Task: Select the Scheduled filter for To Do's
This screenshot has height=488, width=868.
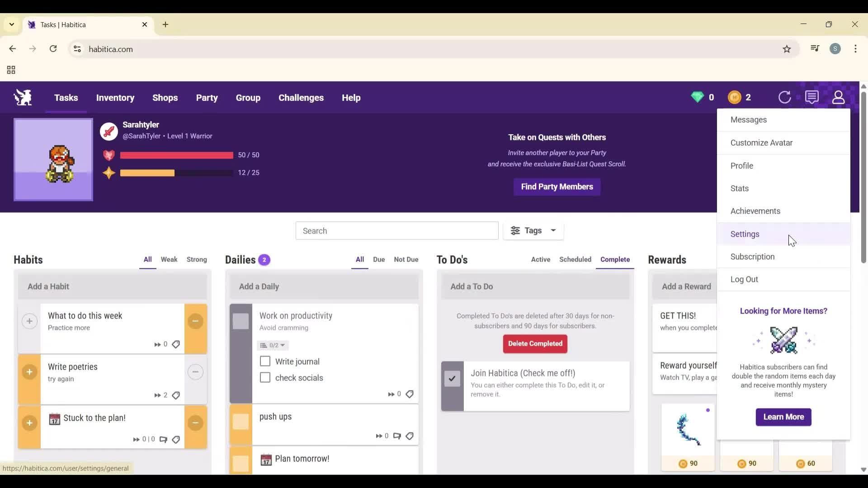Action: click(x=575, y=259)
